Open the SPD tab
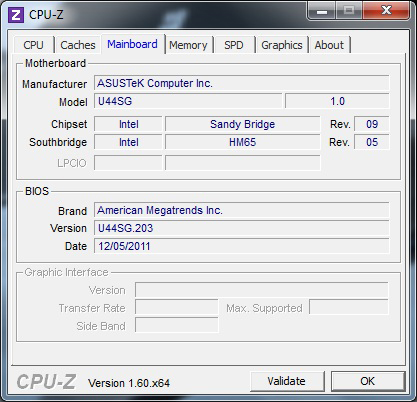This screenshot has height=402, width=417. coord(234,45)
